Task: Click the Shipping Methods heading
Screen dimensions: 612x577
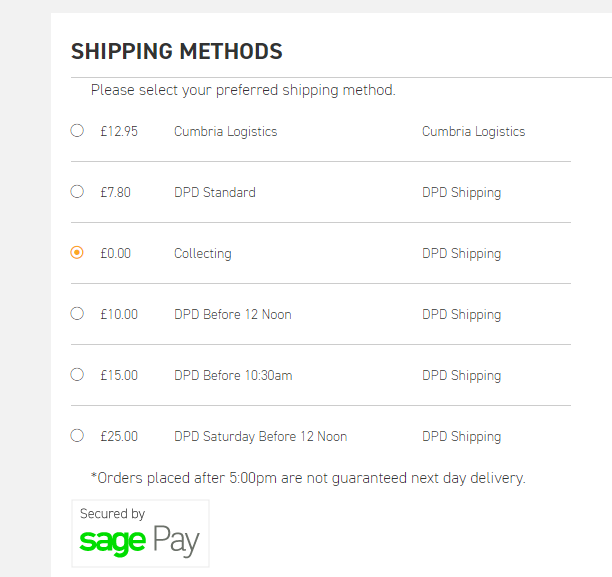Action: pyautogui.click(x=177, y=52)
